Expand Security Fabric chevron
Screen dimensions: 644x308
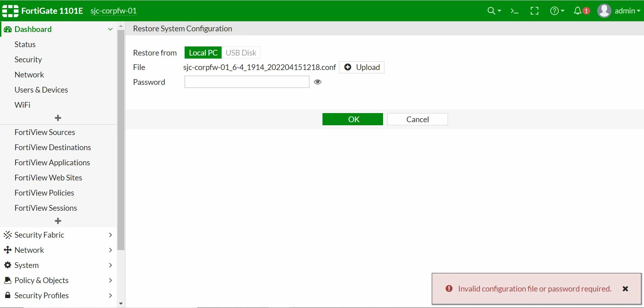click(110, 235)
